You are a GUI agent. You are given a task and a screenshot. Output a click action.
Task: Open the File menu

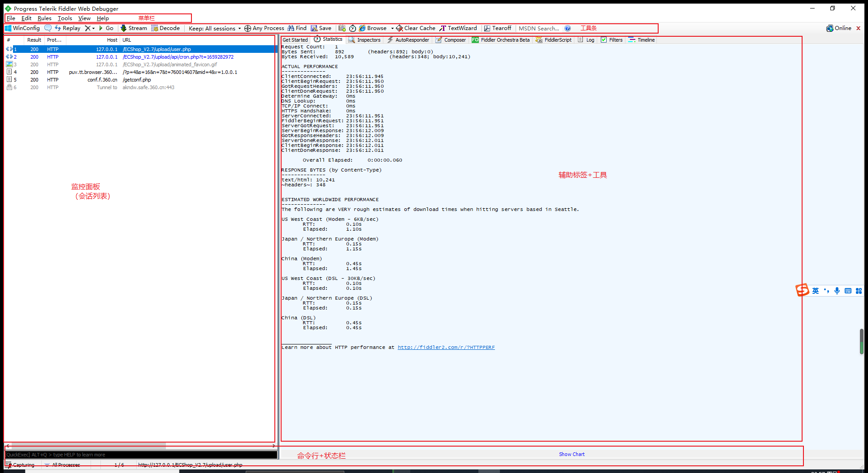coord(11,18)
